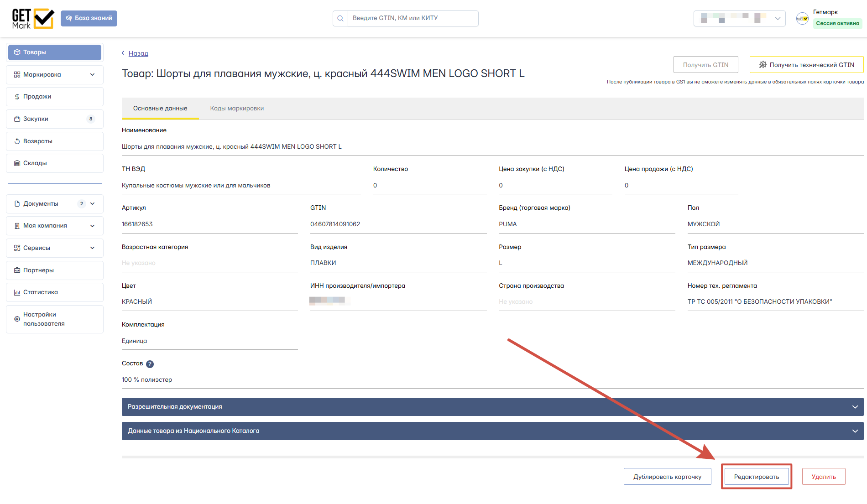Expand the Разрешительная документация section
This screenshot has width=867, height=504.
coord(492,407)
